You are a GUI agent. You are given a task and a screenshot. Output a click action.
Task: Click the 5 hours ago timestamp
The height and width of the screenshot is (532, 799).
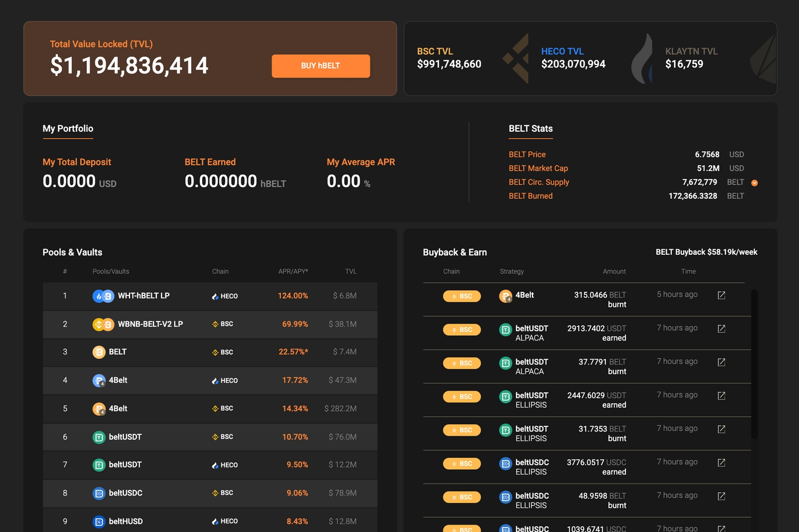coord(677,294)
